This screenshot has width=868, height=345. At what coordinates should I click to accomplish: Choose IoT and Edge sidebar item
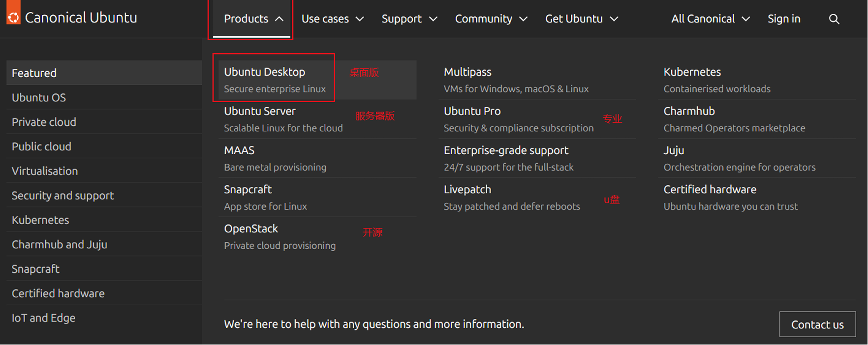point(43,318)
